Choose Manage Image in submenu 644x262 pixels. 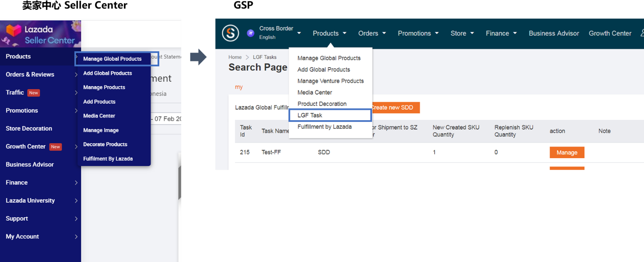(x=101, y=130)
